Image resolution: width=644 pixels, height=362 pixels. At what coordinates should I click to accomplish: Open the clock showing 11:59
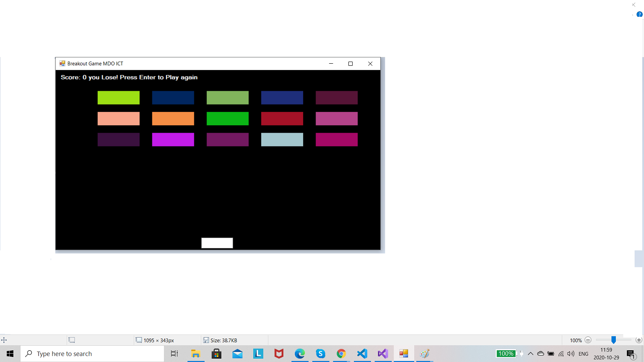coord(606,354)
